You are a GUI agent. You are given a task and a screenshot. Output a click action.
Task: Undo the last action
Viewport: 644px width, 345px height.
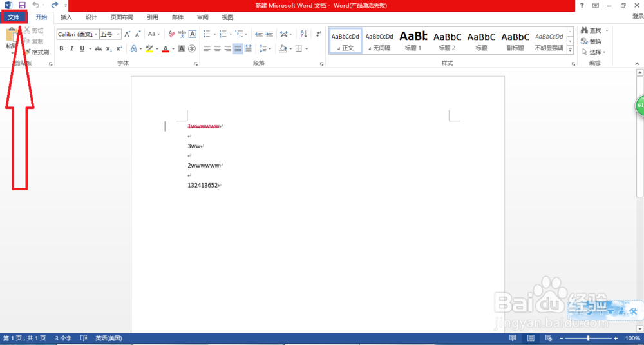click(x=35, y=5)
